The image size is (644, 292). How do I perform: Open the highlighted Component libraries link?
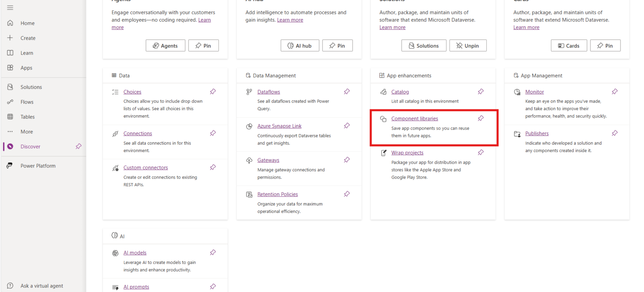click(415, 118)
